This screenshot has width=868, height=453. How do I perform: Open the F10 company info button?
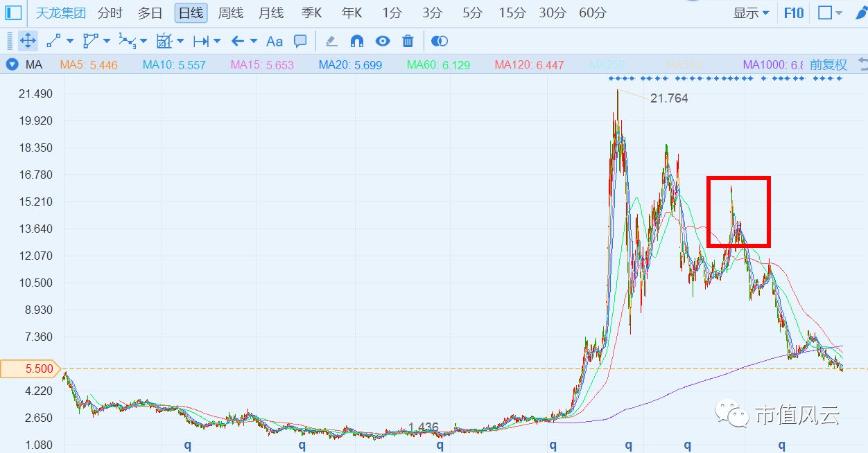coord(794,12)
